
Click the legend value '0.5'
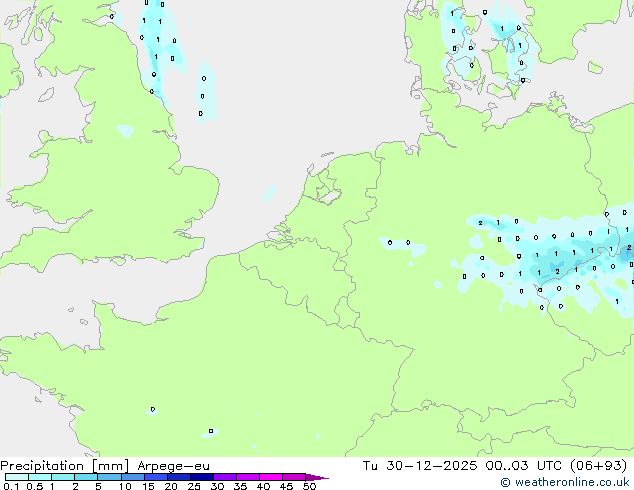35,486
